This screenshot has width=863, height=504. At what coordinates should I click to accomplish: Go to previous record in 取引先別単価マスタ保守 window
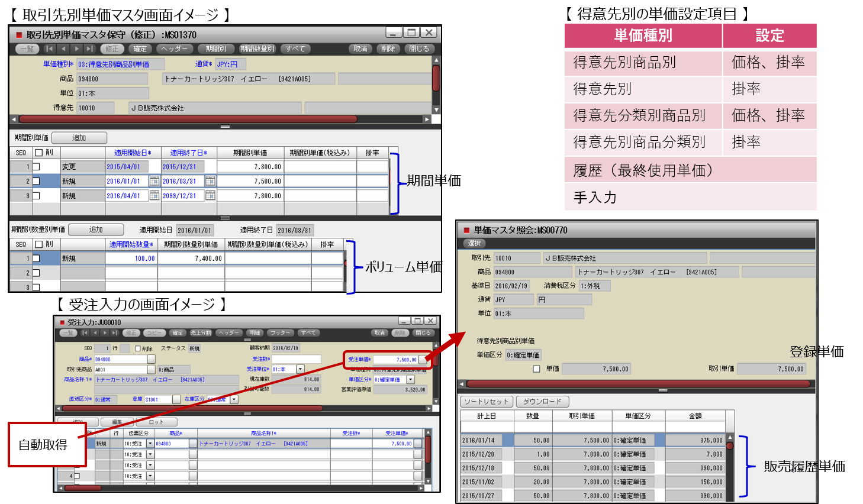point(63,49)
